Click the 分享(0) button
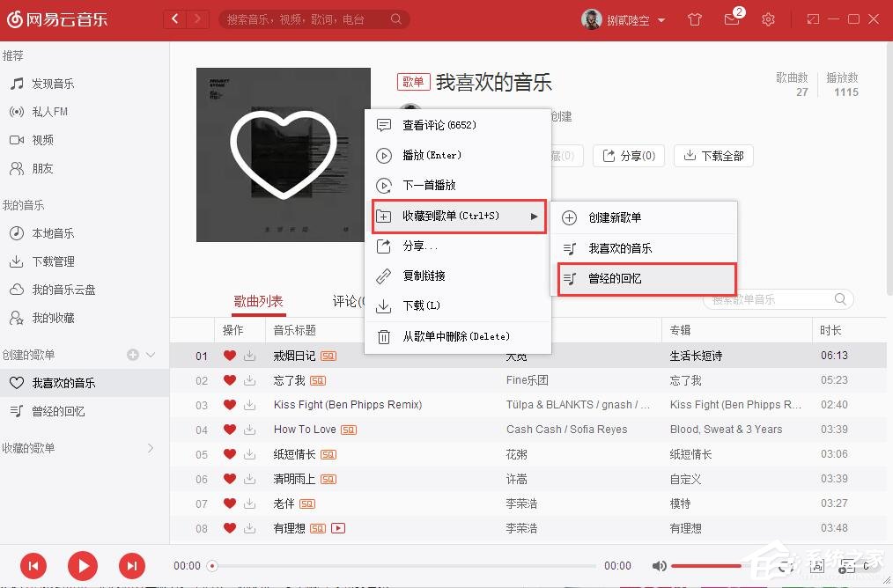The image size is (893, 588). pos(628,156)
